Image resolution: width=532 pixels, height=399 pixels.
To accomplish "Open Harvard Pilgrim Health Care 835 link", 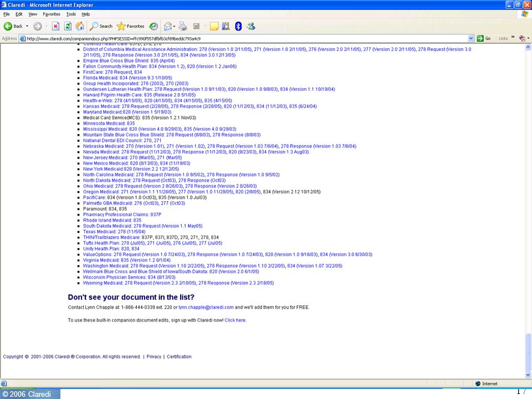I will 140,95.
